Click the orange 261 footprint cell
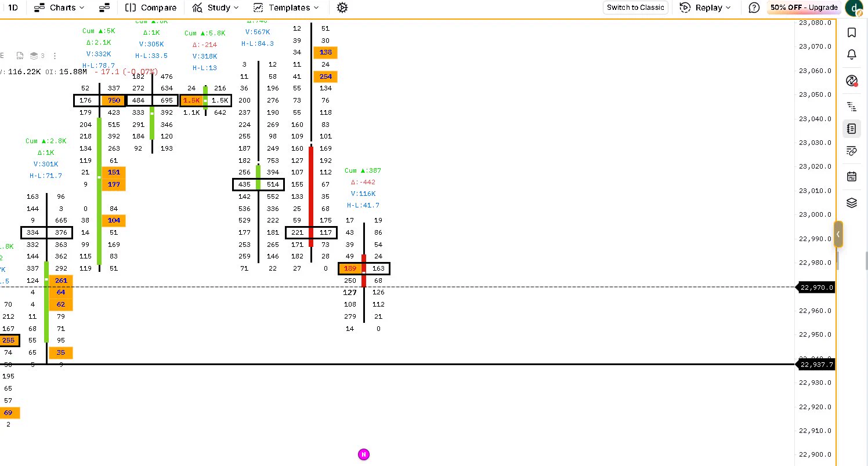Viewport: 868px width, 466px height. click(61, 281)
